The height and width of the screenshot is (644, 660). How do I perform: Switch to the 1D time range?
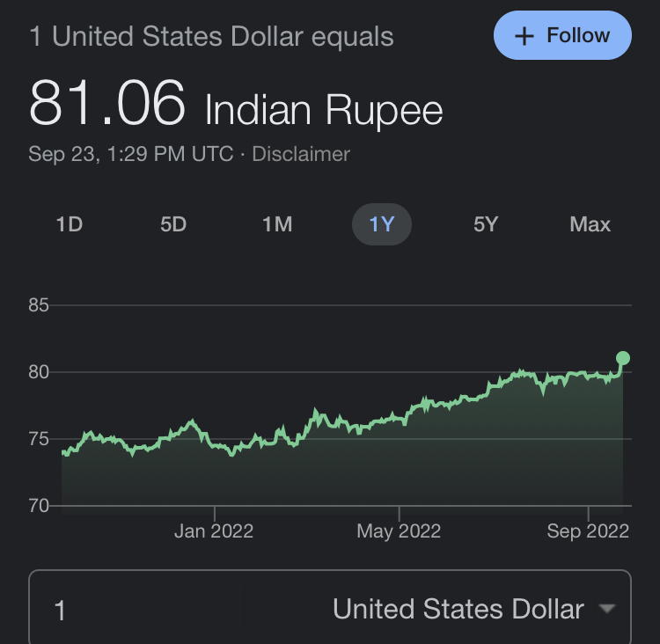[x=69, y=224]
